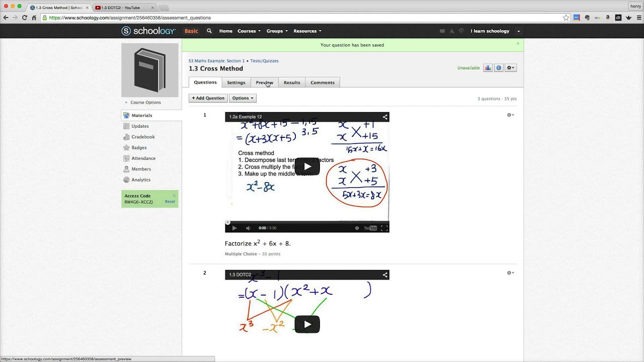Open the Courses dropdown in navbar
Screen dimensions: 644x362
pos(249,31)
